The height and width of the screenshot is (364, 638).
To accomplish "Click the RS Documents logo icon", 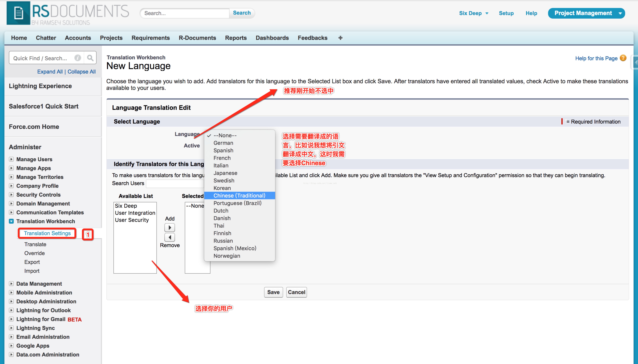I will (x=18, y=13).
